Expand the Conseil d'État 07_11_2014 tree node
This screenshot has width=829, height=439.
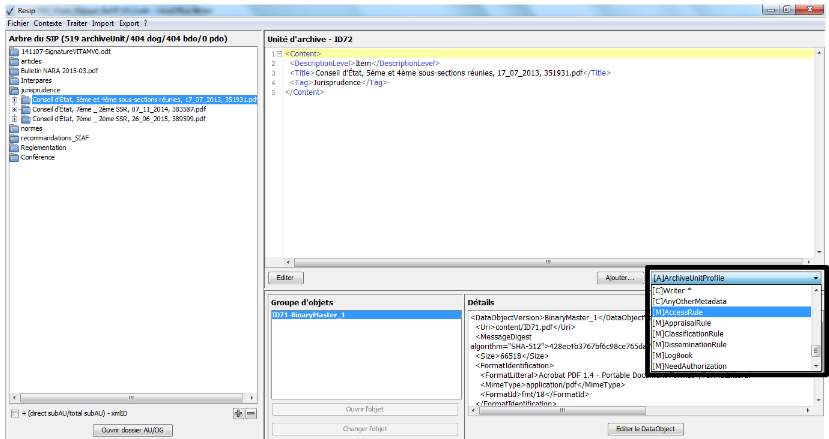coord(14,109)
